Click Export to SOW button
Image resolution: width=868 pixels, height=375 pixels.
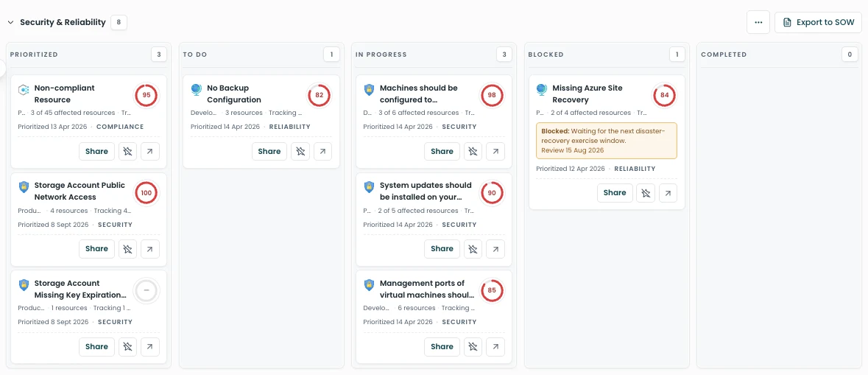pyautogui.click(x=818, y=23)
